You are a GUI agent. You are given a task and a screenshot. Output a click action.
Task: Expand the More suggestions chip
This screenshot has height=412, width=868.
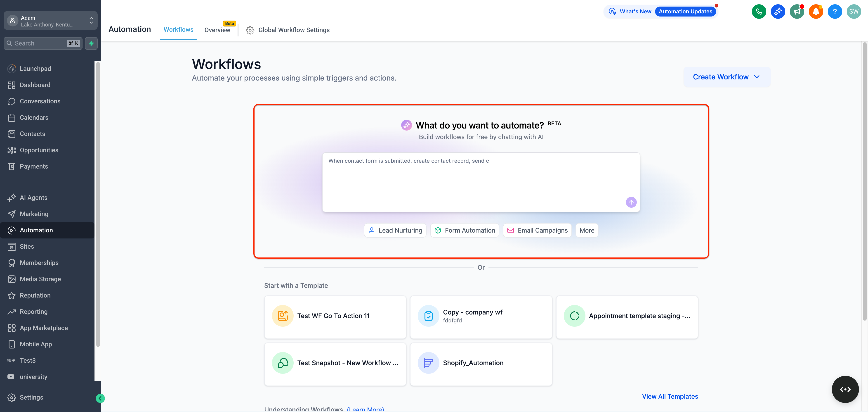point(587,231)
